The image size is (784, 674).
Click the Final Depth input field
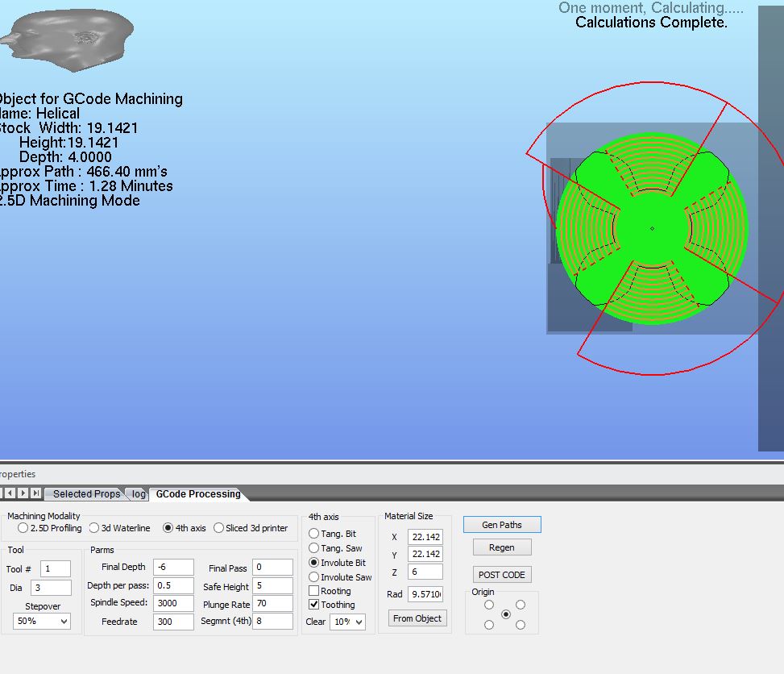[172, 568]
